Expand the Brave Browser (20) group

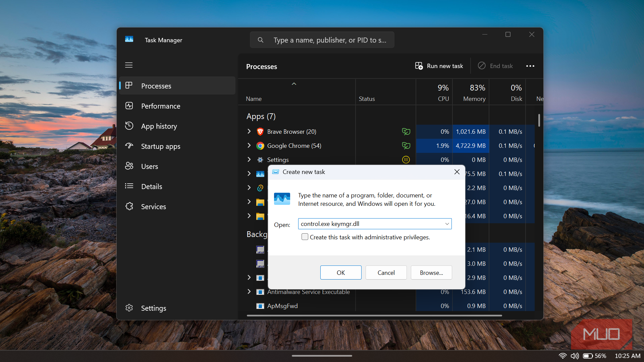249,131
